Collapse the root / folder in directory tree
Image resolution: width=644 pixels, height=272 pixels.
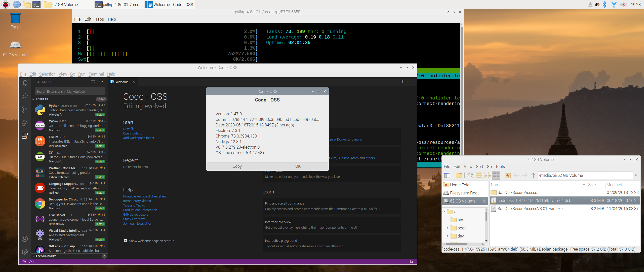point(444,212)
